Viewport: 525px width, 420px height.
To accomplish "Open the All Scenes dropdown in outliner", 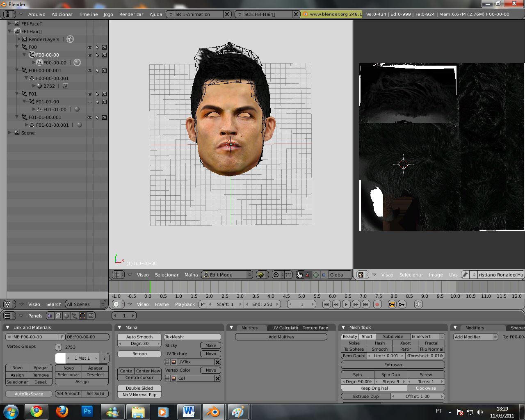I will 86,304.
